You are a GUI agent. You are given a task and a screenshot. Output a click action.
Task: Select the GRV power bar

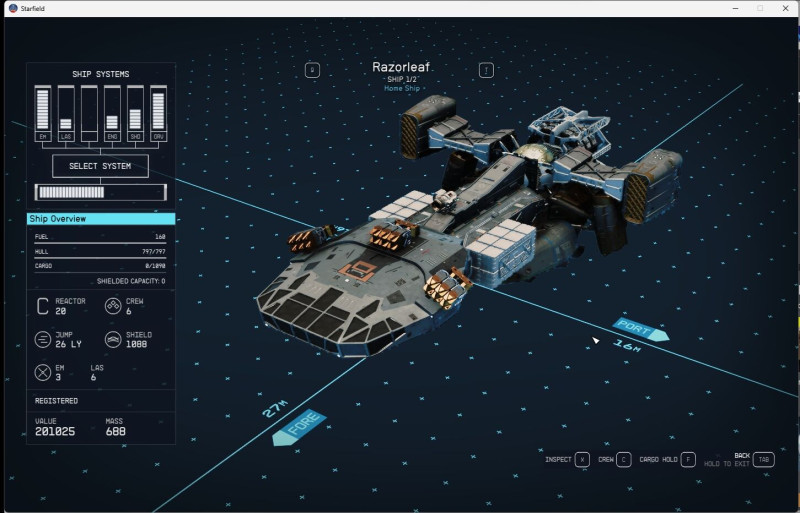pos(158,113)
